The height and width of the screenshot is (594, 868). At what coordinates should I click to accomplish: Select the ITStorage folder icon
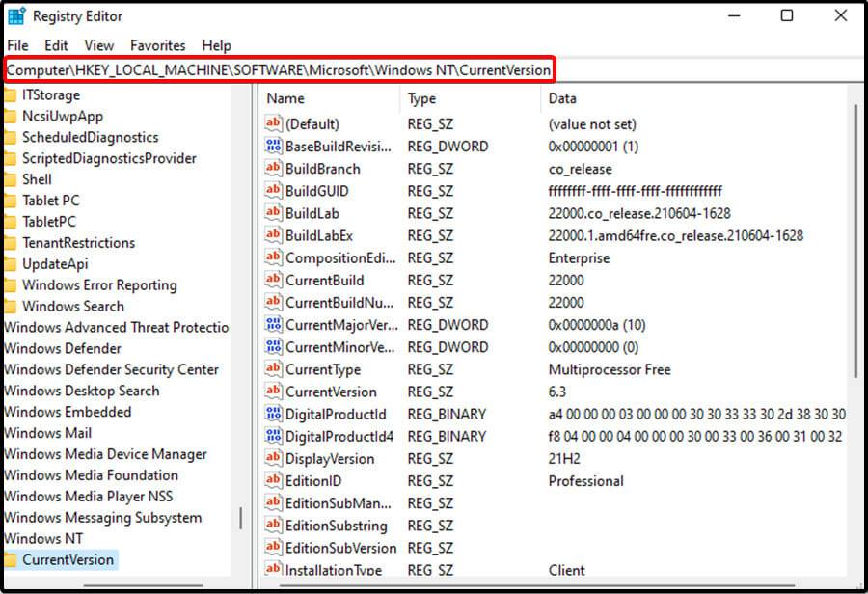point(10,95)
